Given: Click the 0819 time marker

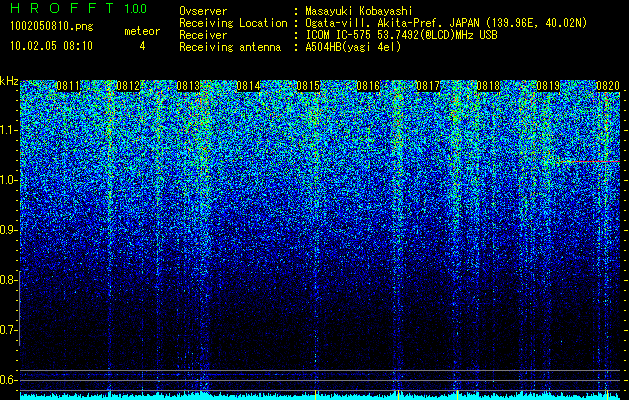Looking at the screenshot, I should (548, 86).
